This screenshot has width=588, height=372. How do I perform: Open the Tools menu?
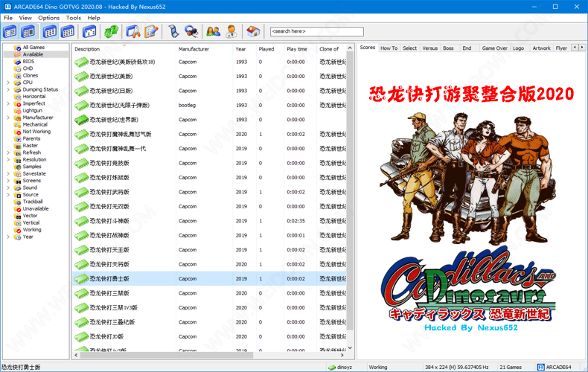click(x=74, y=18)
